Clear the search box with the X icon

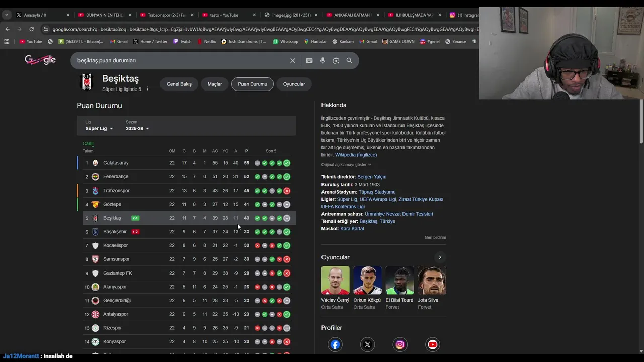click(293, 60)
